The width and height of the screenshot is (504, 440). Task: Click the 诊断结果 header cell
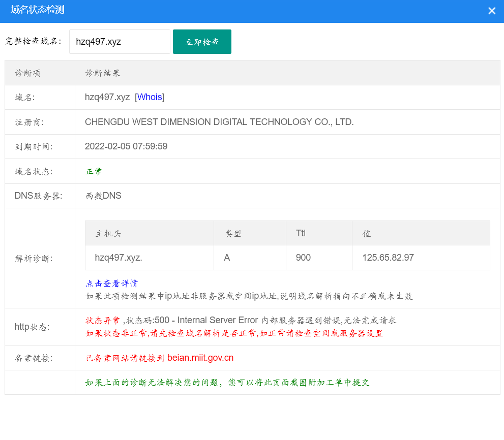pyautogui.click(x=287, y=73)
